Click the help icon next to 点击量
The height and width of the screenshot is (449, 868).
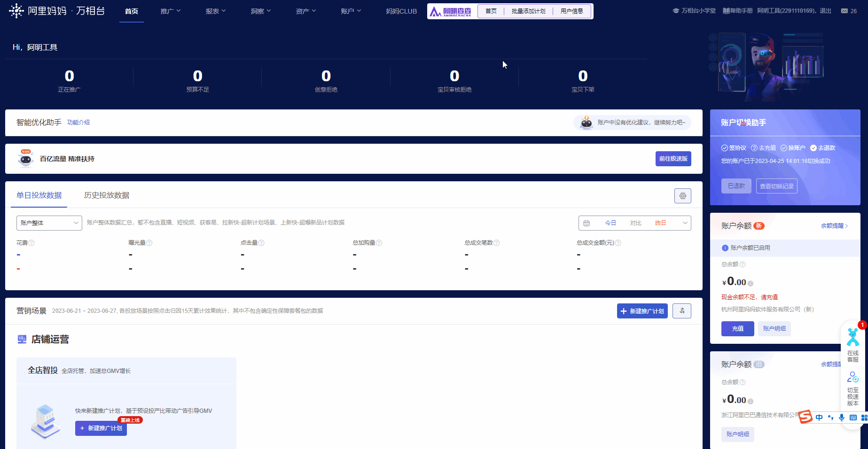tap(261, 243)
